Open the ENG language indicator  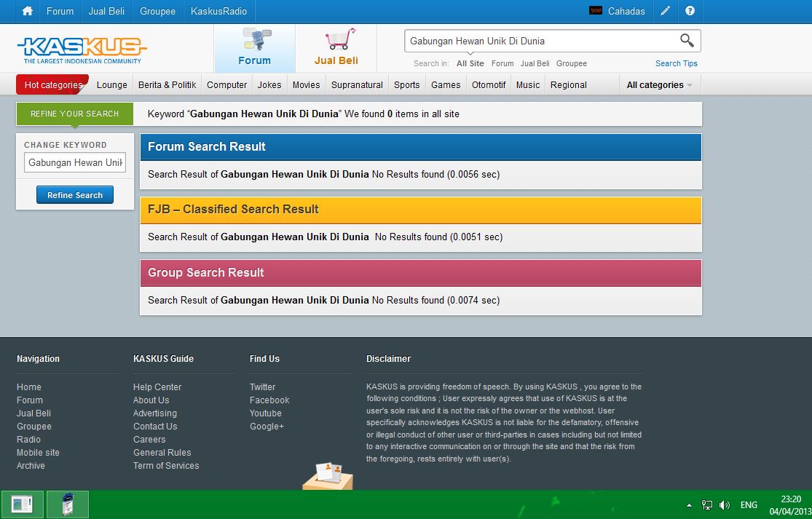tap(749, 505)
